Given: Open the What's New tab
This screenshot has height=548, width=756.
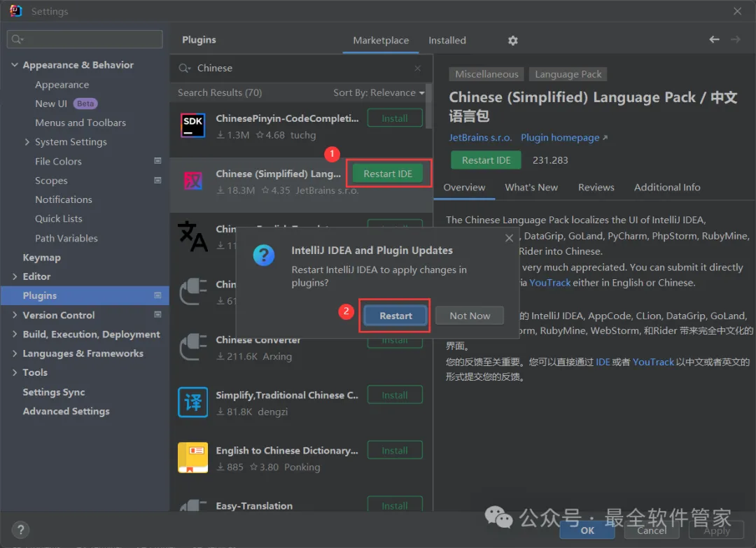Looking at the screenshot, I should 531,188.
